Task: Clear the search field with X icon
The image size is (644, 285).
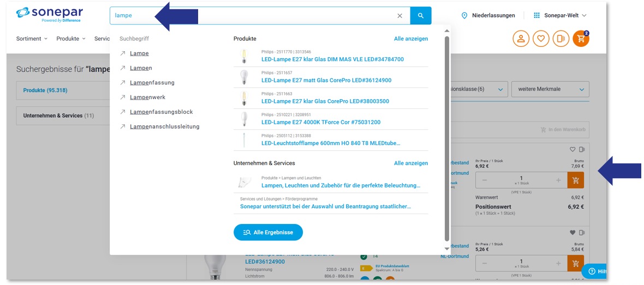Action: pos(399,16)
